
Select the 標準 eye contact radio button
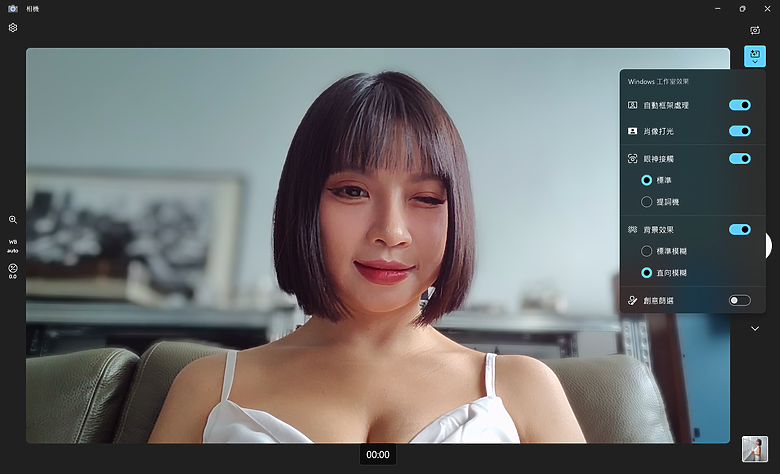646,180
